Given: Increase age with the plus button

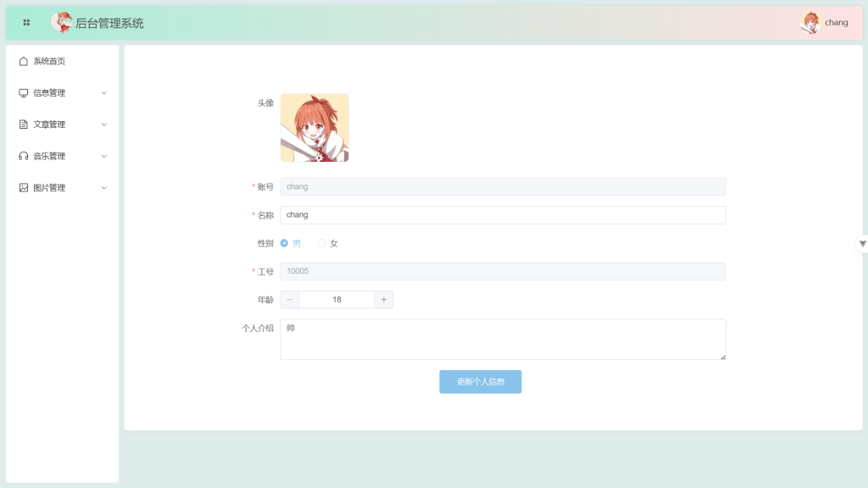Looking at the screenshot, I should (x=384, y=300).
